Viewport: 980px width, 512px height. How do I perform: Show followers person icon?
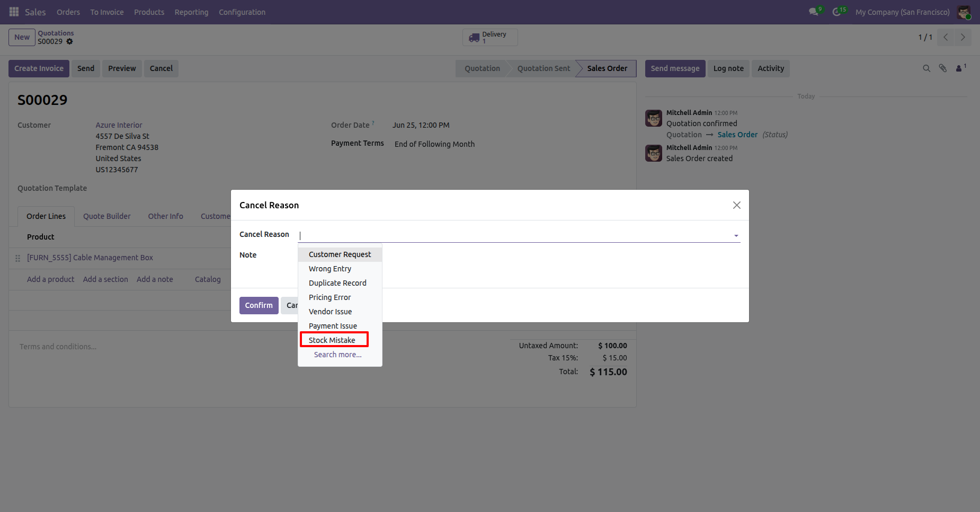960,68
